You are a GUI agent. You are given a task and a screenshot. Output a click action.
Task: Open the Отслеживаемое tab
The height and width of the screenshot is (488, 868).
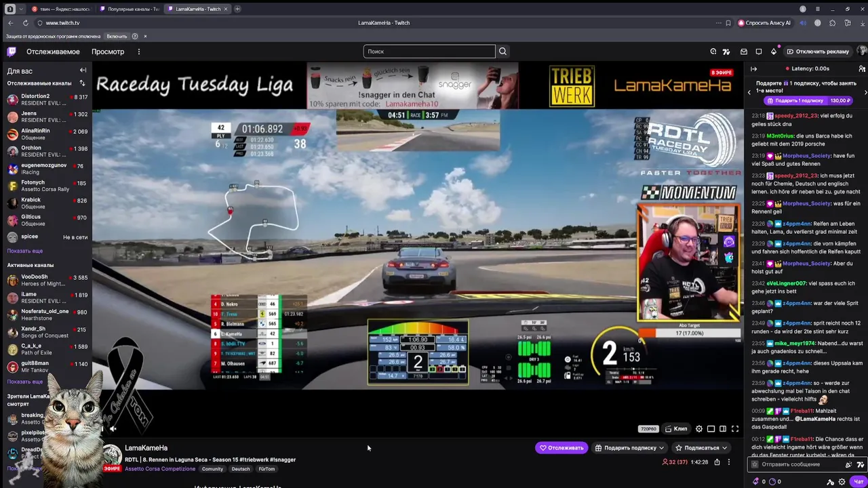[x=53, y=52]
